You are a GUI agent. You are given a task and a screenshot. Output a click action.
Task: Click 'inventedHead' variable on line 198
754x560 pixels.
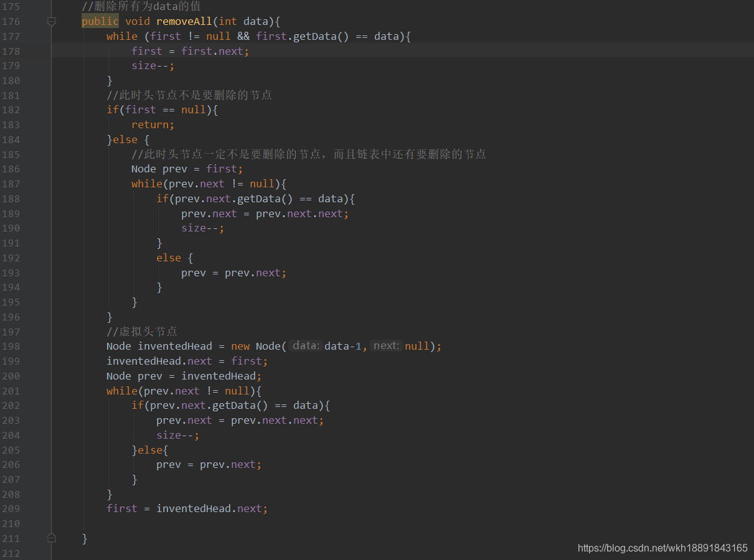click(175, 347)
